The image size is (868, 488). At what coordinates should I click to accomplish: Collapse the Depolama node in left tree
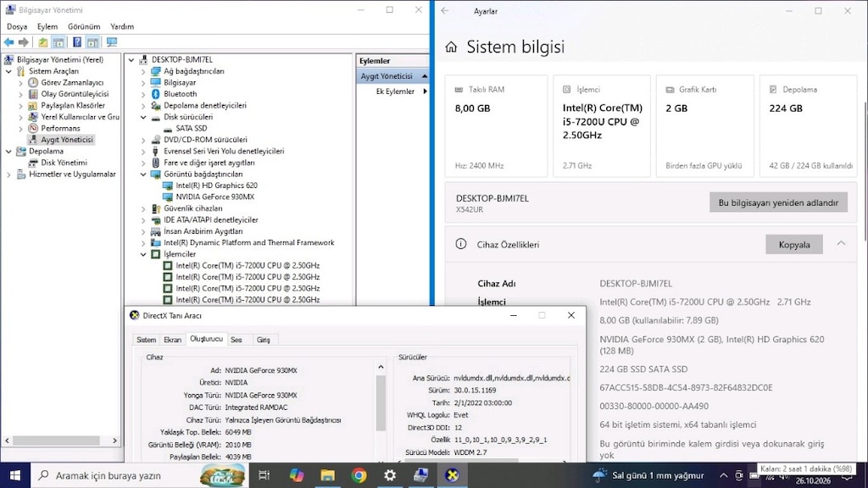click(8, 151)
